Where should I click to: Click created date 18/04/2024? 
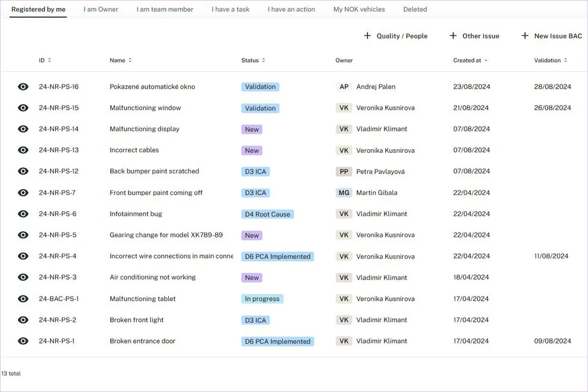coord(471,277)
